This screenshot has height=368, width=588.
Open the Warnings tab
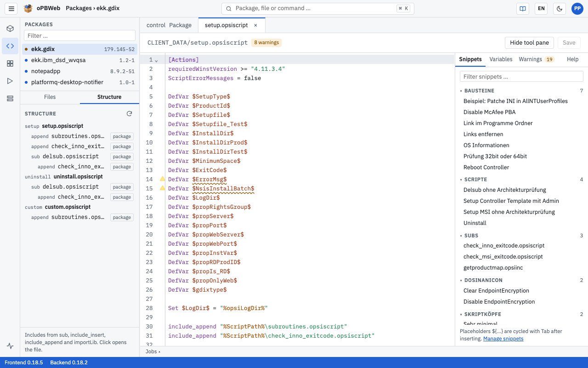tap(537, 59)
